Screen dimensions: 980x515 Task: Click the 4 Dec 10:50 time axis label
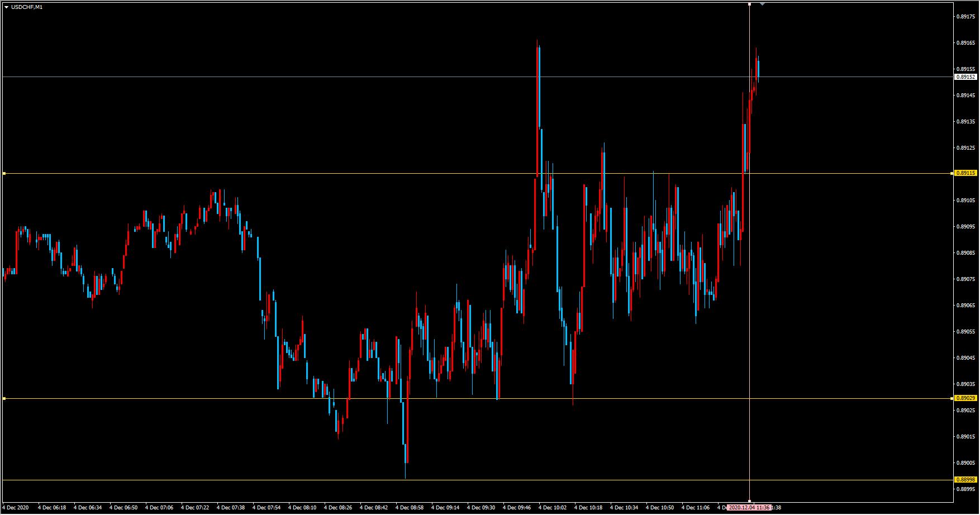pyautogui.click(x=660, y=508)
